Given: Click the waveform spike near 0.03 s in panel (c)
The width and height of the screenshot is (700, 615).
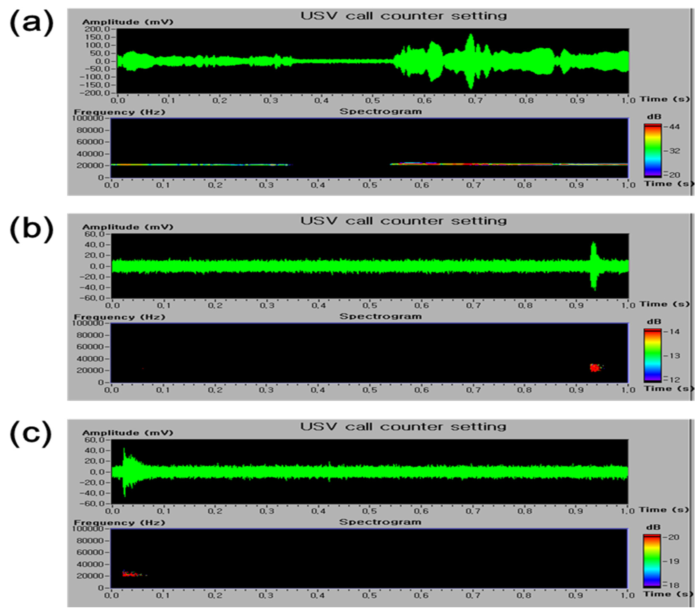Looking at the screenshot, I should 125,472.
